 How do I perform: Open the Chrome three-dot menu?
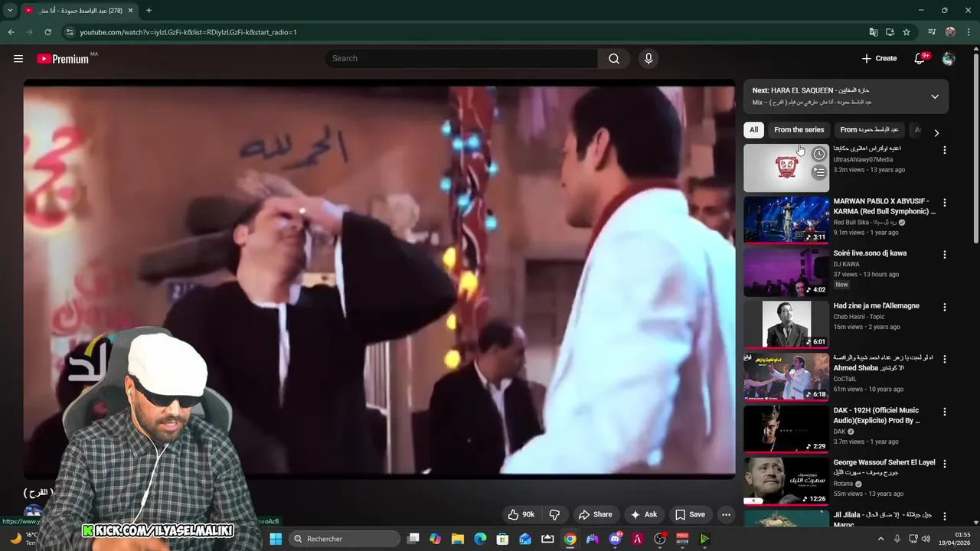click(969, 32)
